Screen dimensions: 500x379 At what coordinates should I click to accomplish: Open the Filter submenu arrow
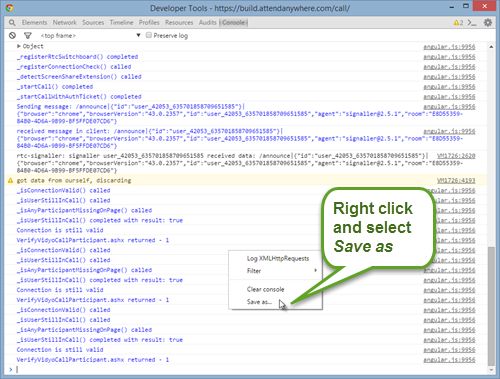[315, 270]
